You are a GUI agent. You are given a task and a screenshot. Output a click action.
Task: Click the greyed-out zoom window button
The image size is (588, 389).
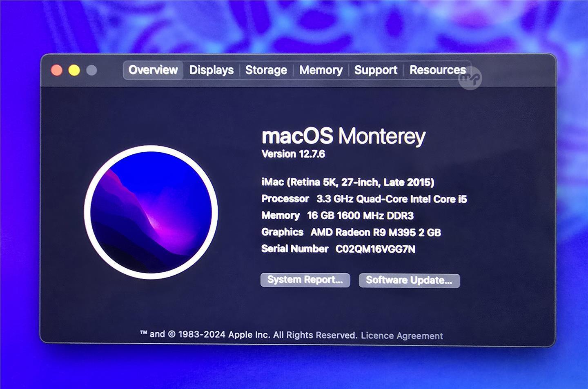click(92, 71)
